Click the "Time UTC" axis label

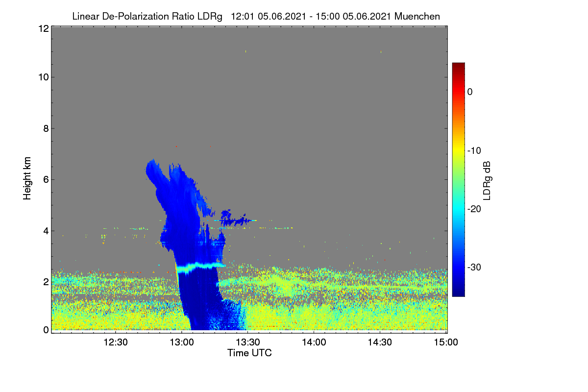249,353
